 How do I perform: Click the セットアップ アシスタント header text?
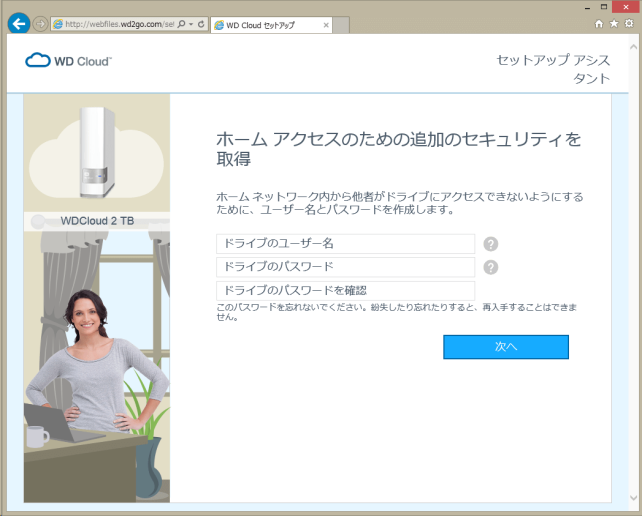coord(553,69)
